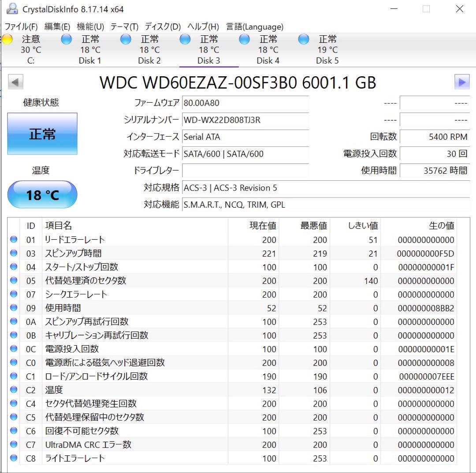Click the しきい値 column header
The image size is (476, 473).
356,226
